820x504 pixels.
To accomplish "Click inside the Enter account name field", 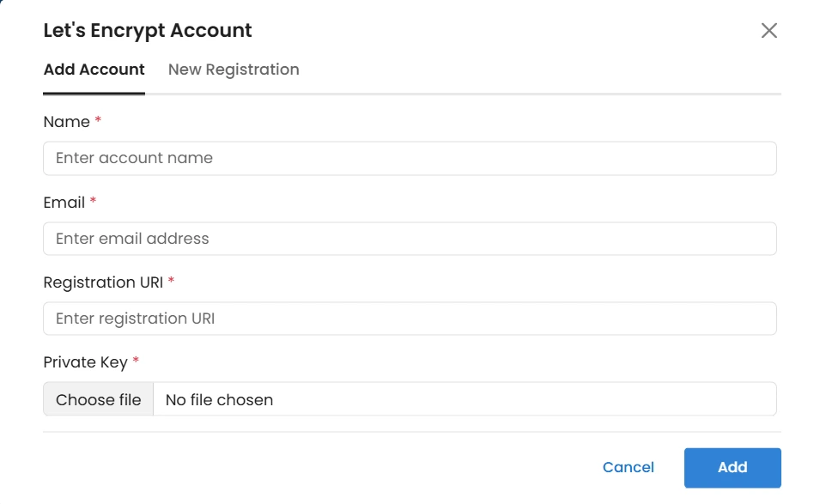I will click(410, 158).
